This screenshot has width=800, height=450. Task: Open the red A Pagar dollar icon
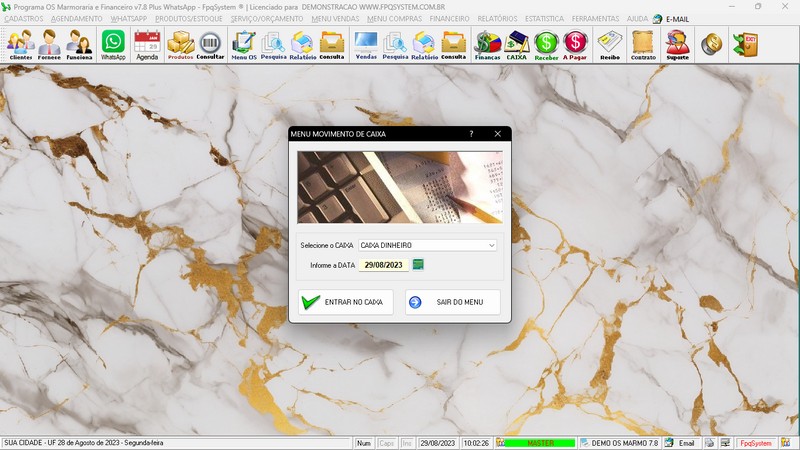click(575, 44)
